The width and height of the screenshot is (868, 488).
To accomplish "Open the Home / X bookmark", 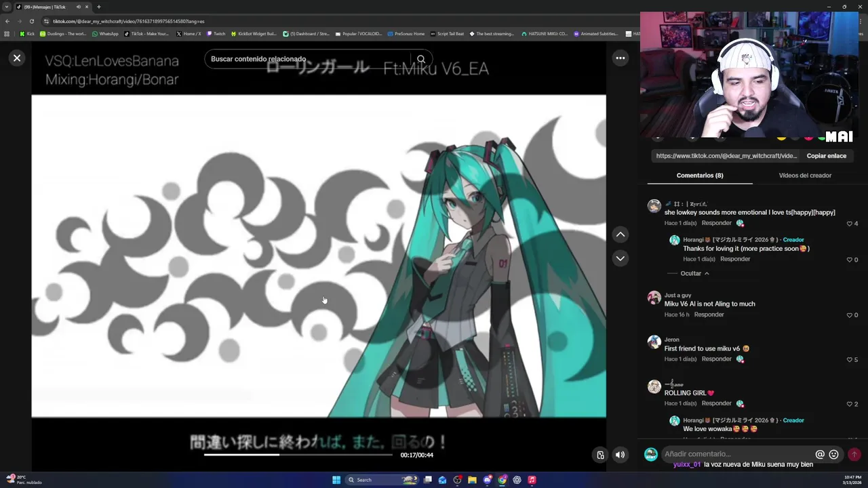I will coord(189,33).
